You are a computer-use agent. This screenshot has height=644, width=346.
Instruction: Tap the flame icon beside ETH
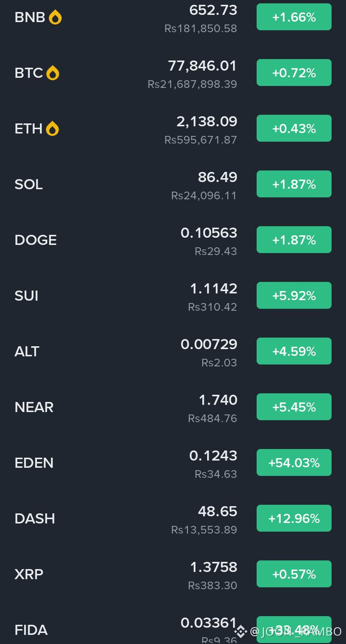tap(52, 129)
